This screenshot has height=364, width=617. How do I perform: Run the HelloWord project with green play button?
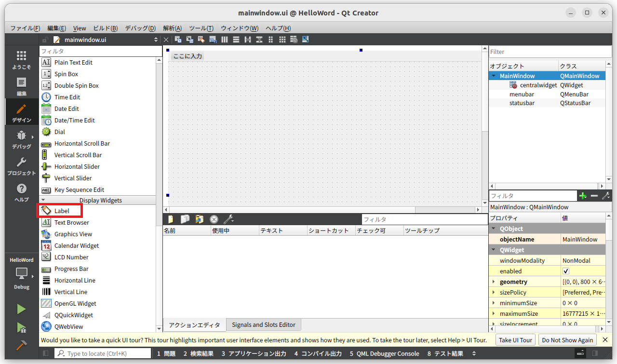pyautogui.click(x=21, y=309)
